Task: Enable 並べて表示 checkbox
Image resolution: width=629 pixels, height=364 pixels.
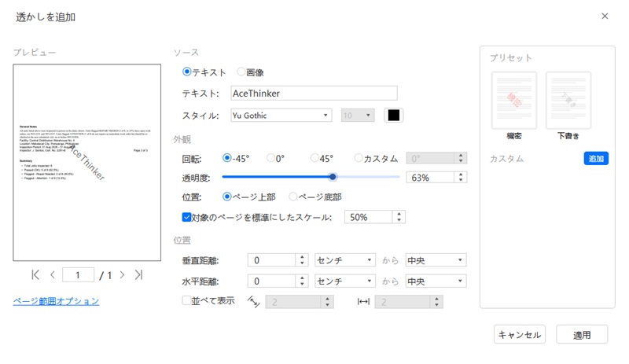Action: coord(186,300)
